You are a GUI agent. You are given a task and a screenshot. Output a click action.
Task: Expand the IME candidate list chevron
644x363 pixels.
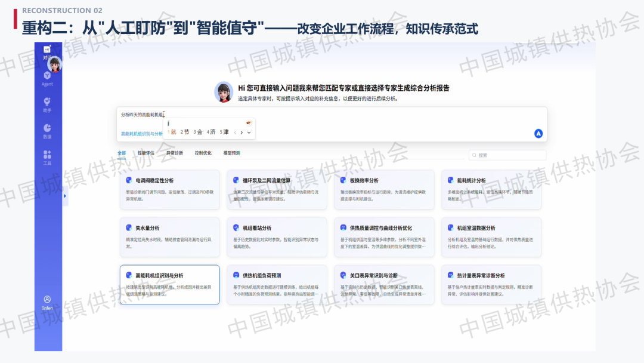[x=249, y=133]
